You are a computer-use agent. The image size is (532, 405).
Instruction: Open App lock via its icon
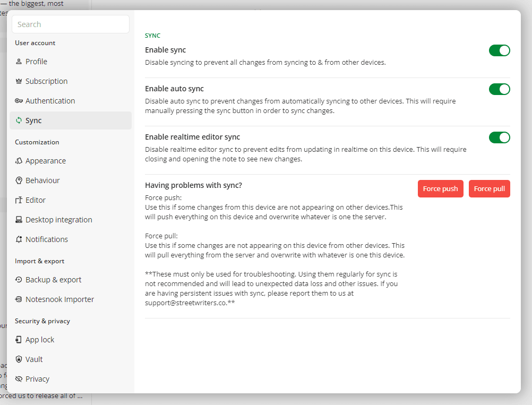19,339
